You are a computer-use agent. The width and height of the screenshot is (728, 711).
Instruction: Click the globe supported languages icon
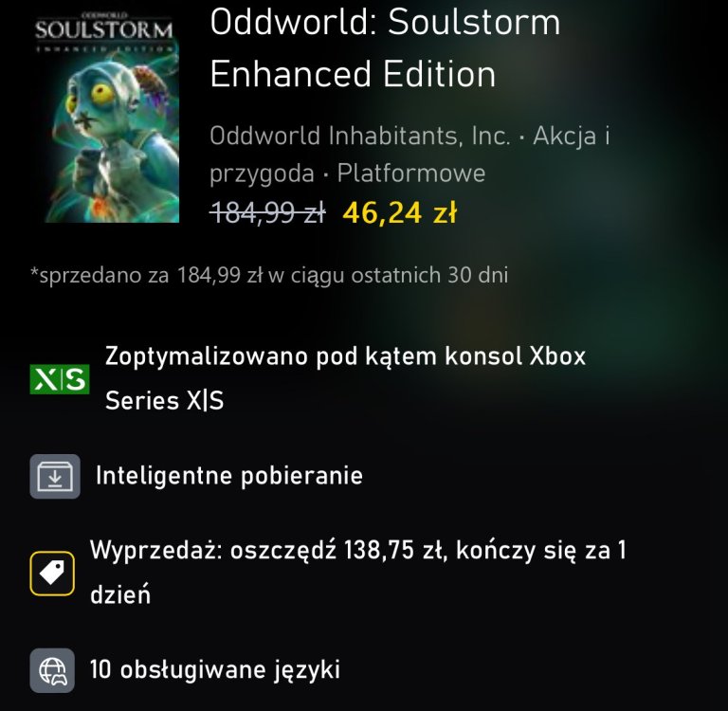click(x=52, y=670)
